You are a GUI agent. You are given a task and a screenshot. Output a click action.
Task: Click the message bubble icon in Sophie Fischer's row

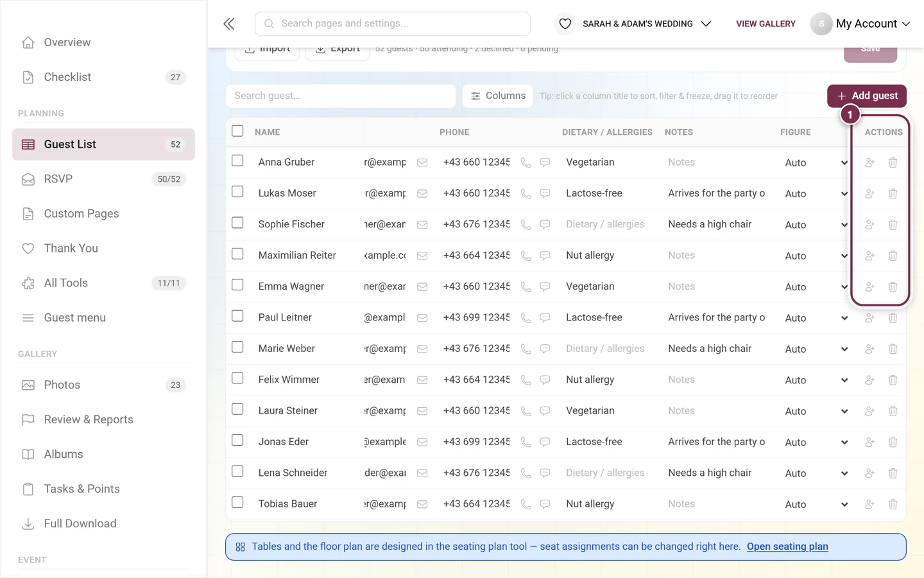[x=545, y=225]
